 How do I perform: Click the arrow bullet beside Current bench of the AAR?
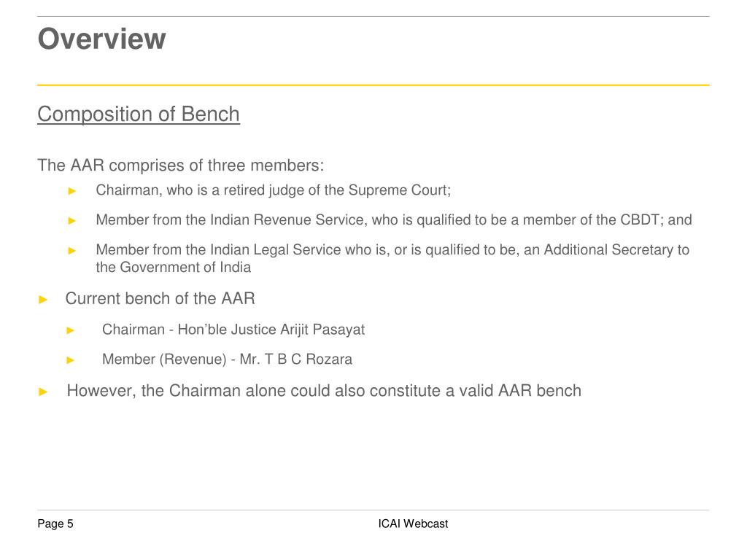click(43, 300)
